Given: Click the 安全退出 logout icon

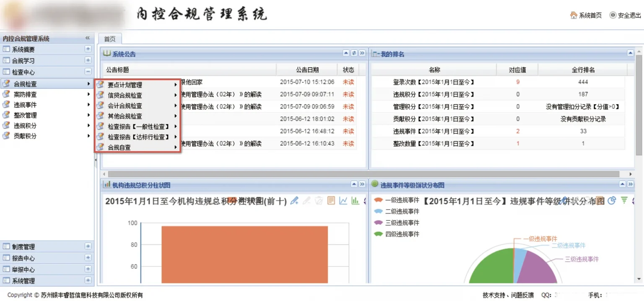Looking at the screenshot, I should click(x=613, y=15).
